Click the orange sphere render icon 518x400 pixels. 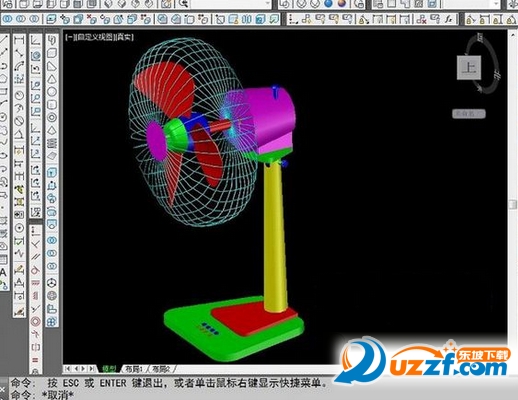tap(341, 4)
